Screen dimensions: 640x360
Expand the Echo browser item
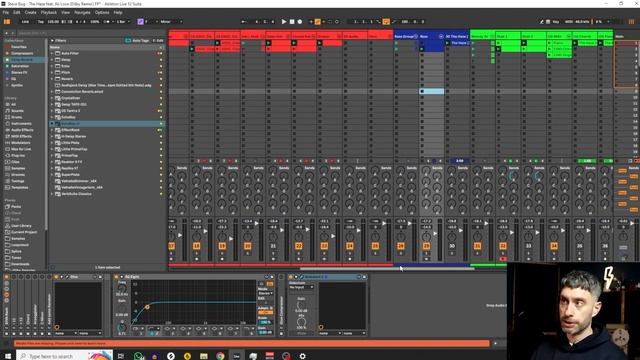point(52,66)
